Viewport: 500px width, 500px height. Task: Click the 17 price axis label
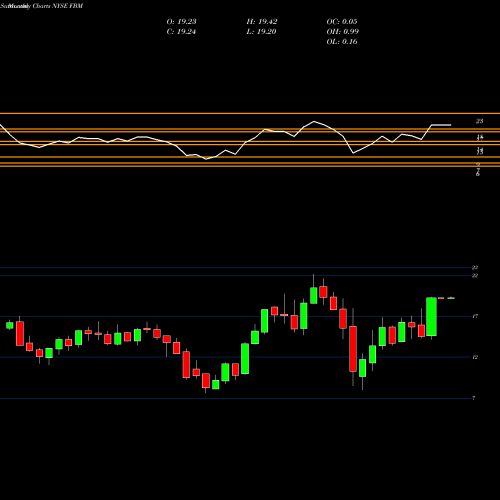(475, 316)
